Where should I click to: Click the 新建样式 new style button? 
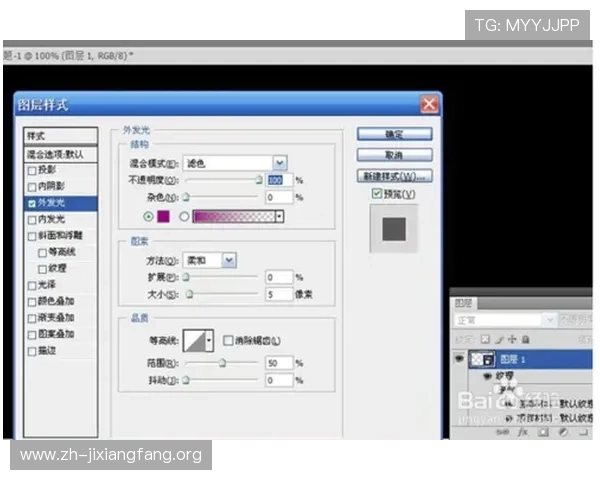point(394,176)
